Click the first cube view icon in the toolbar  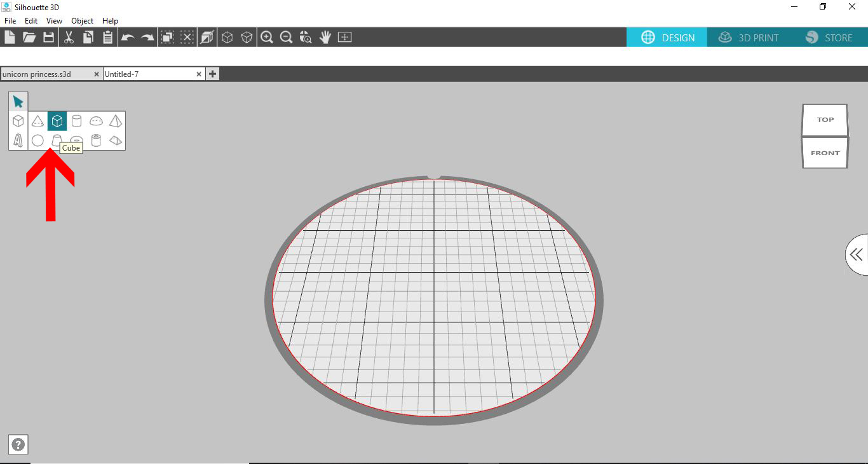click(227, 38)
